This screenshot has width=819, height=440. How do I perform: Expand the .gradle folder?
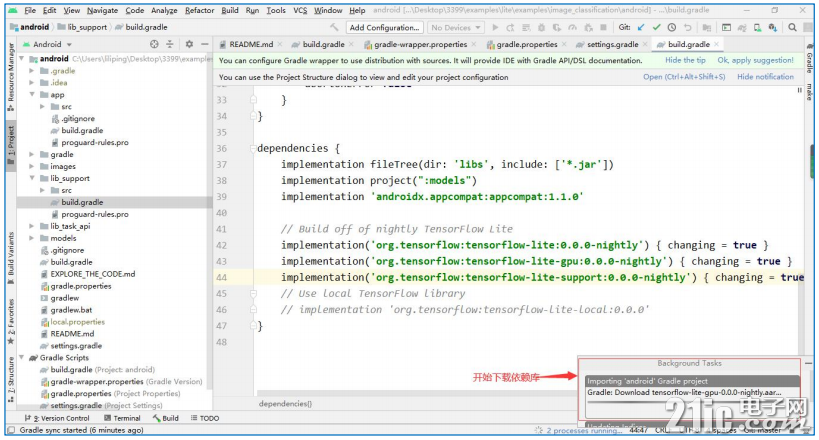click(x=32, y=71)
